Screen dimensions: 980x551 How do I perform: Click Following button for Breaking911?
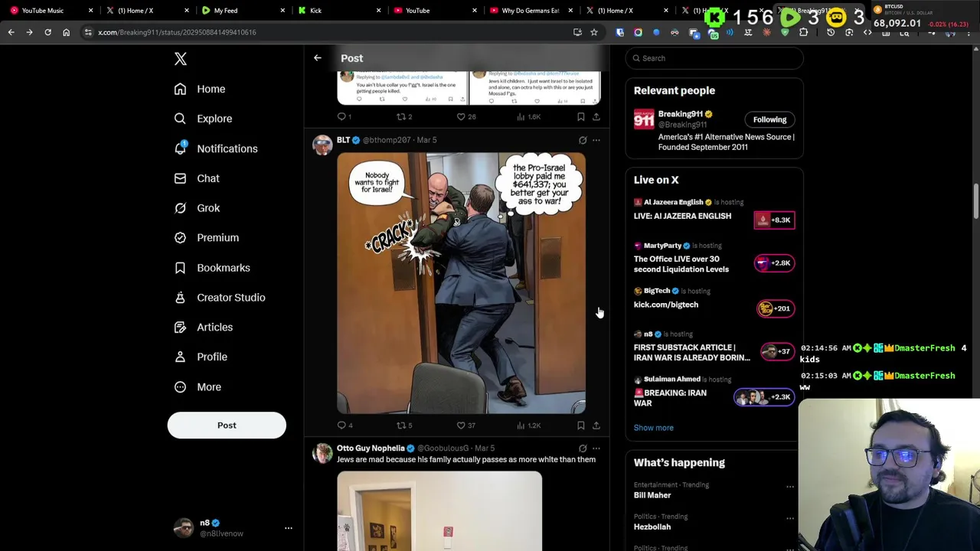tap(769, 119)
